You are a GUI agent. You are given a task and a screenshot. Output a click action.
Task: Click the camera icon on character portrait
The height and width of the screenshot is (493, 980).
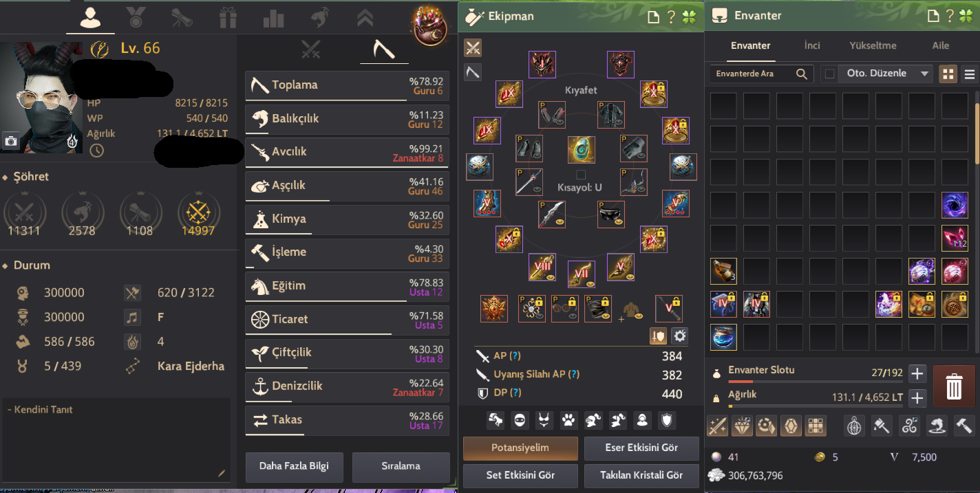click(10, 140)
